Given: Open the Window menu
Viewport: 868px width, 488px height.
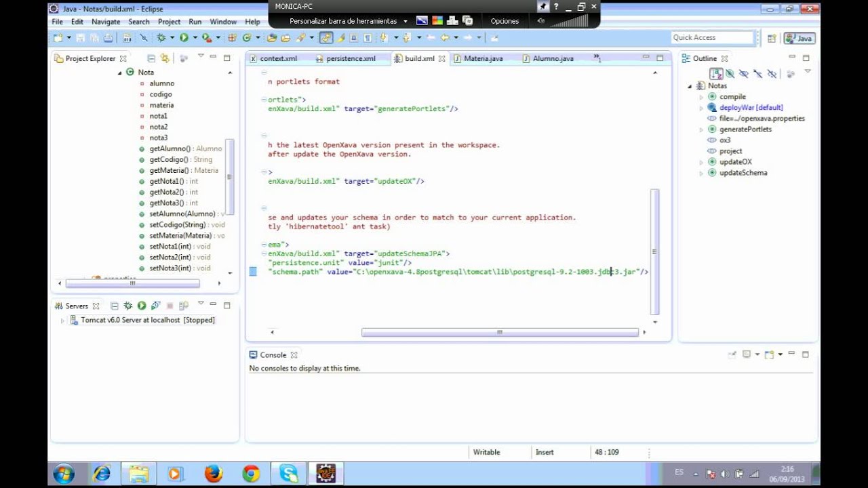Looking at the screenshot, I should pyautogui.click(x=223, y=22).
